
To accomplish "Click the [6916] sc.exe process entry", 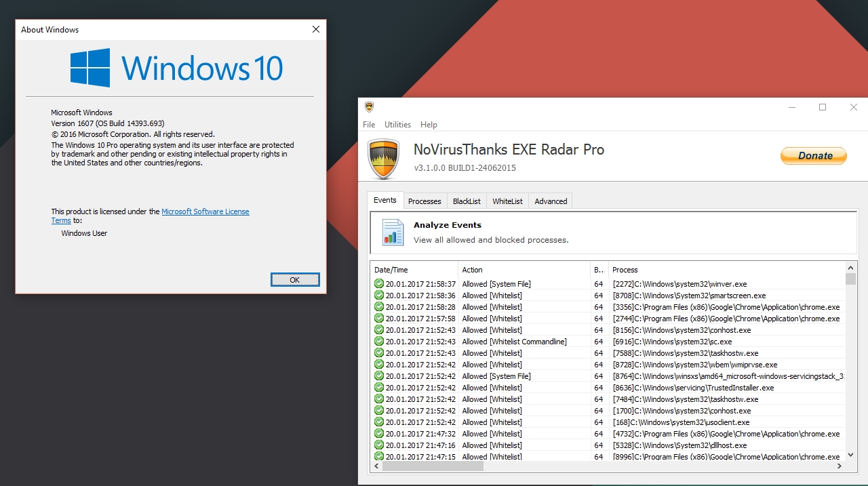I will pos(672,342).
